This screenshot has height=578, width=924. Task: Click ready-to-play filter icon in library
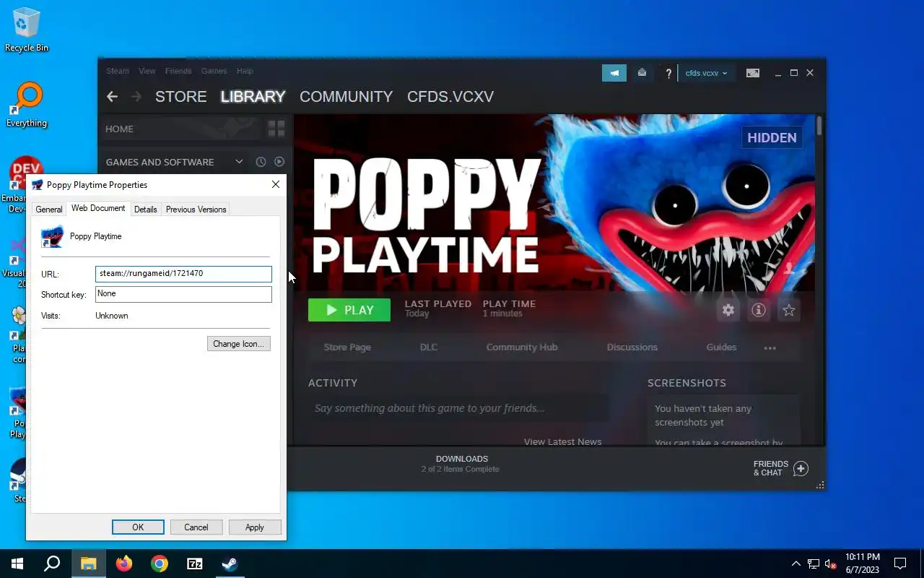(x=279, y=162)
